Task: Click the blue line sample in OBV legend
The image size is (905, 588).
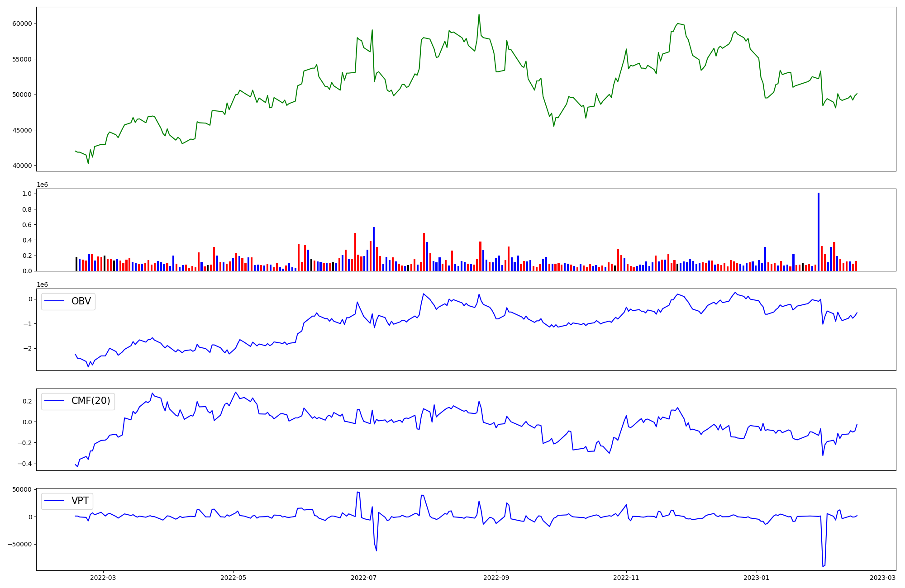Action: (54, 302)
